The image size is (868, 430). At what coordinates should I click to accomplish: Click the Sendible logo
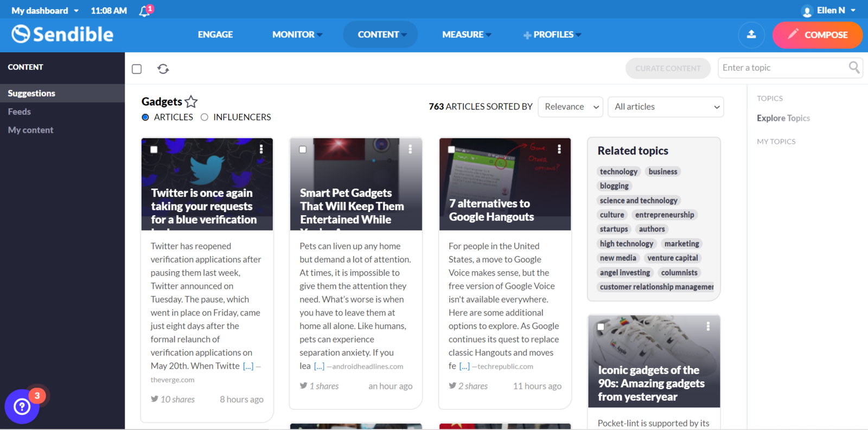coord(62,34)
